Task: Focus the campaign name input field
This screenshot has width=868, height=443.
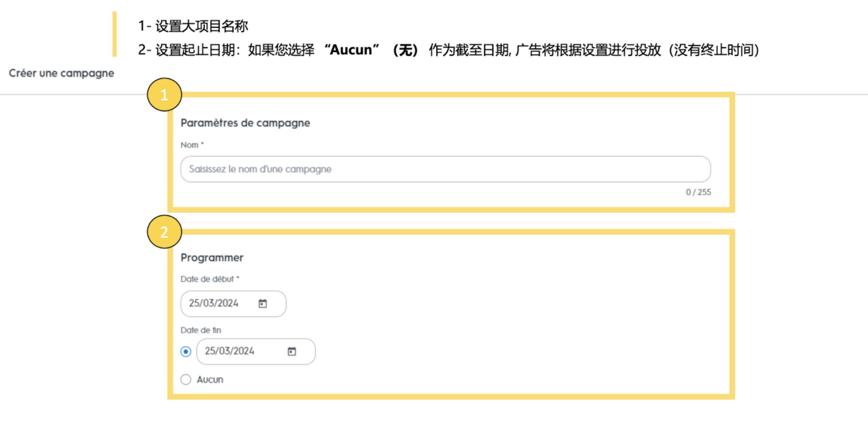Action: click(x=445, y=169)
